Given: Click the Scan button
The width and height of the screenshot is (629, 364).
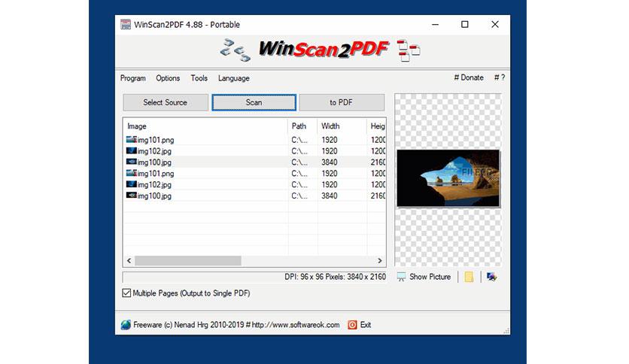Looking at the screenshot, I should (x=254, y=102).
